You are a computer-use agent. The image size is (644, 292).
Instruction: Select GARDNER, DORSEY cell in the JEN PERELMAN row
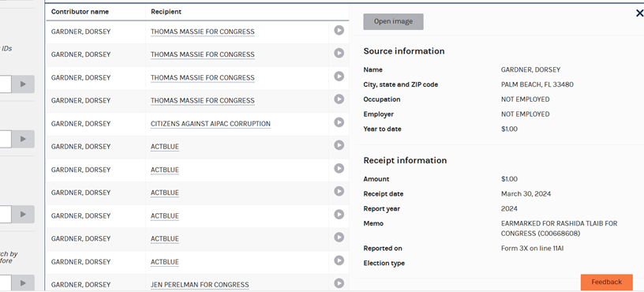81,285
